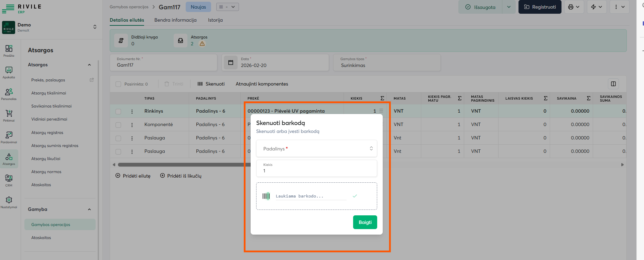The width and height of the screenshot is (644, 260).
Task: Switch to the Bendra informacija tab
Action: pyautogui.click(x=175, y=20)
